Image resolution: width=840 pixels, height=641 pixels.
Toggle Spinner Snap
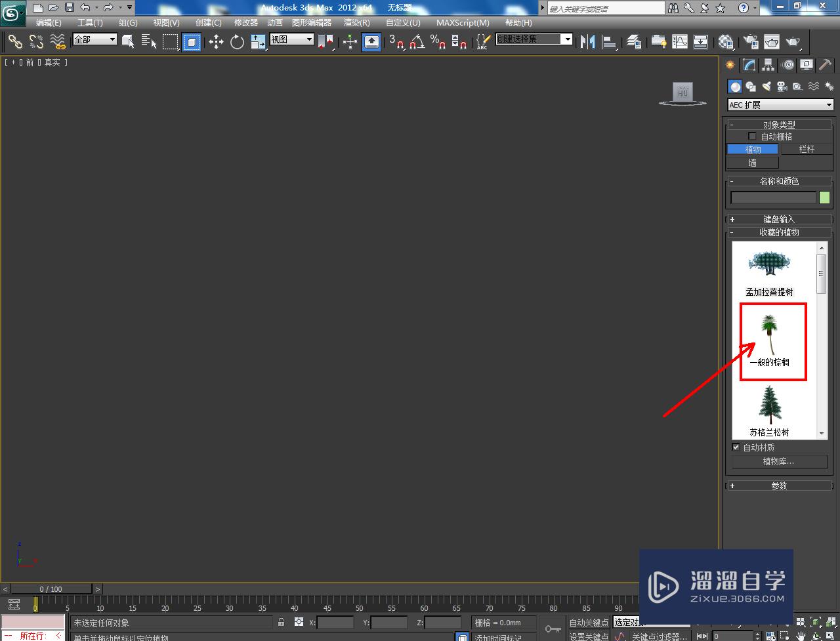tap(459, 42)
